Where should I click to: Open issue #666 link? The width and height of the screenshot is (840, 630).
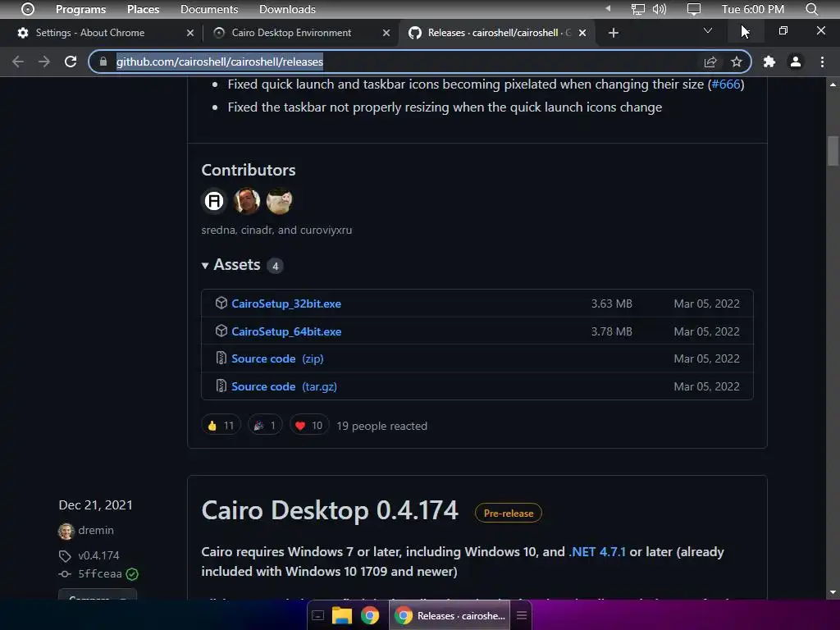(726, 84)
